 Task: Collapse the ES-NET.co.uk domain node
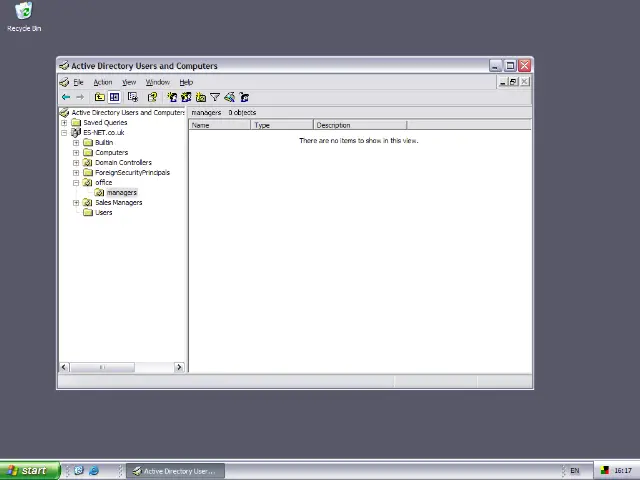pyautogui.click(x=64, y=133)
